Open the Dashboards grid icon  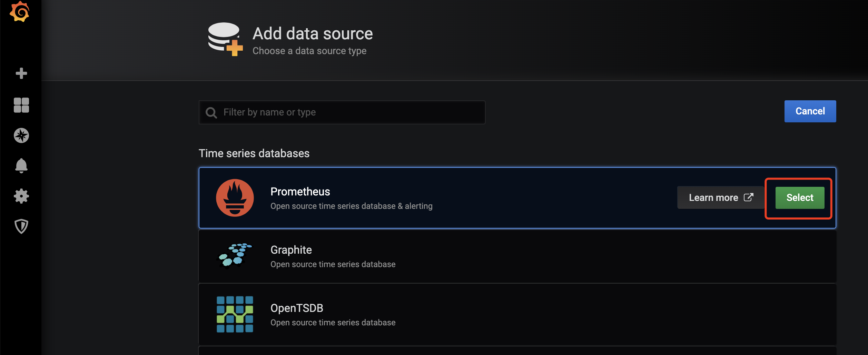tap(21, 105)
